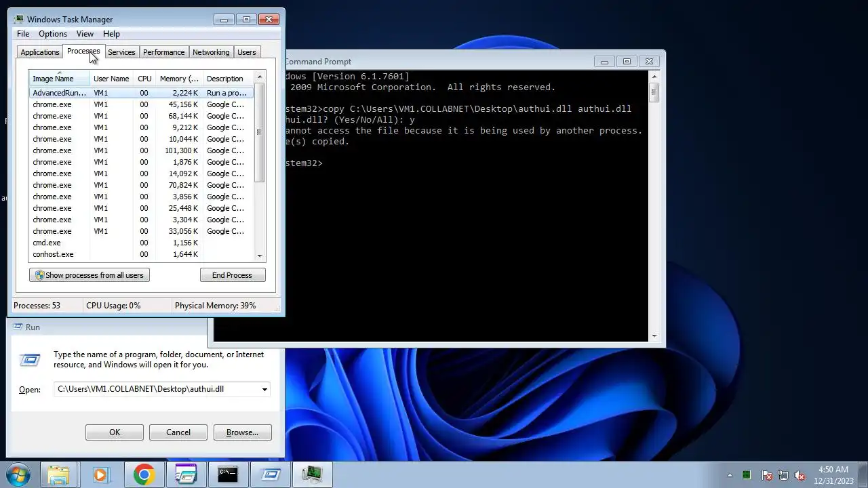
Task: Click Command Prompt scrollbar up arrow
Action: [x=654, y=77]
